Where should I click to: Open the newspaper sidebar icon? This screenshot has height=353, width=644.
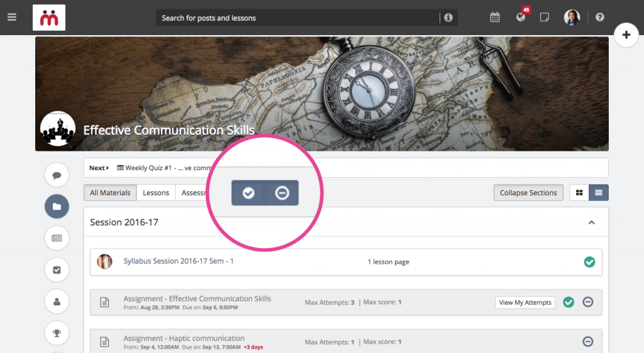click(57, 238)
